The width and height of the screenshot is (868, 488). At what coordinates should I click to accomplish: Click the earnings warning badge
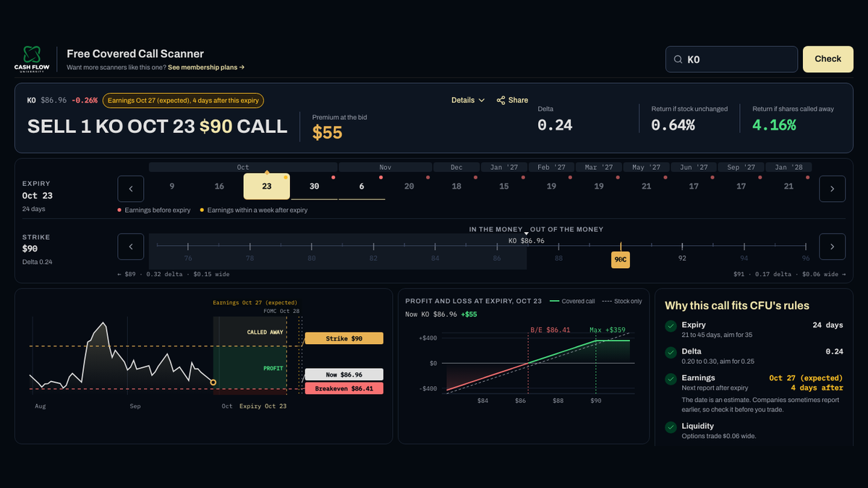pos(184,100)
